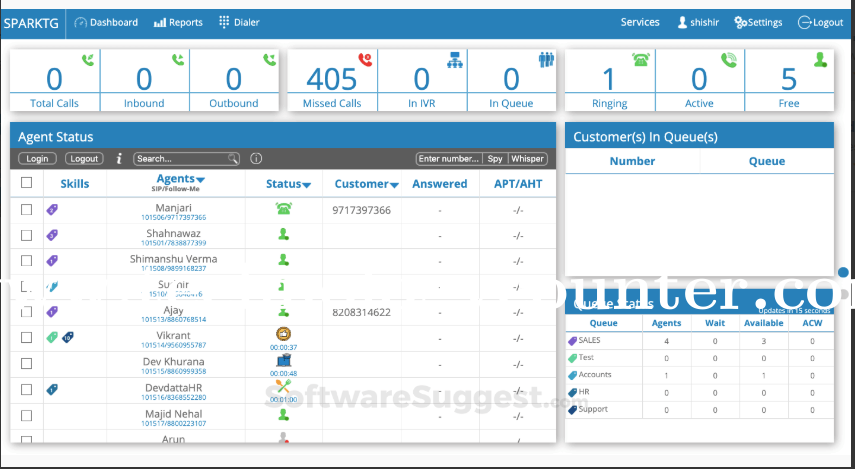This screenshot has height=469, width=855.
Task: Click the Support queue row
Action: [x=699, y=410]
